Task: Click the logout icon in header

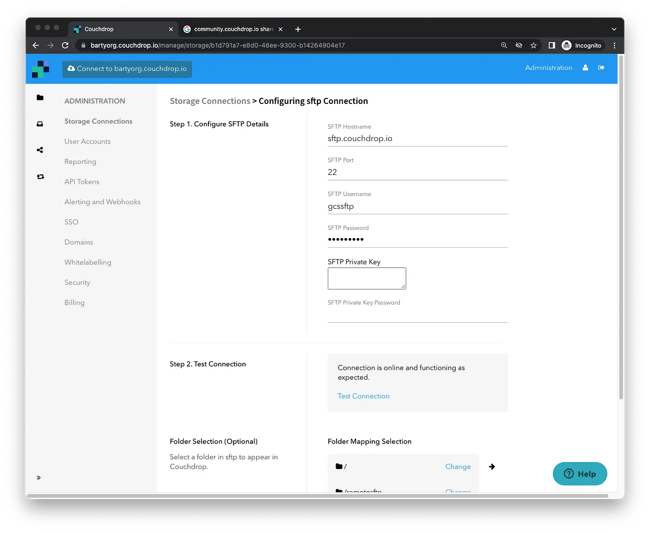Action: [x=601, y=68]
